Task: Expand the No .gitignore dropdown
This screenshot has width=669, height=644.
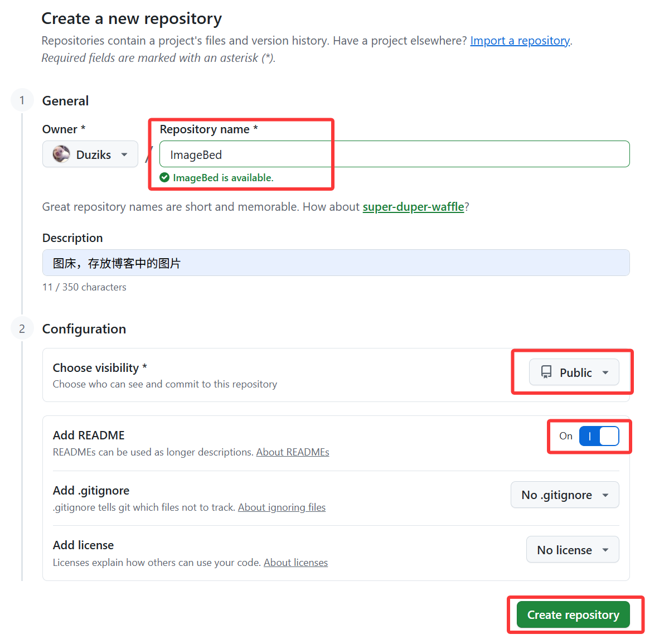Action: coord(565,495)
